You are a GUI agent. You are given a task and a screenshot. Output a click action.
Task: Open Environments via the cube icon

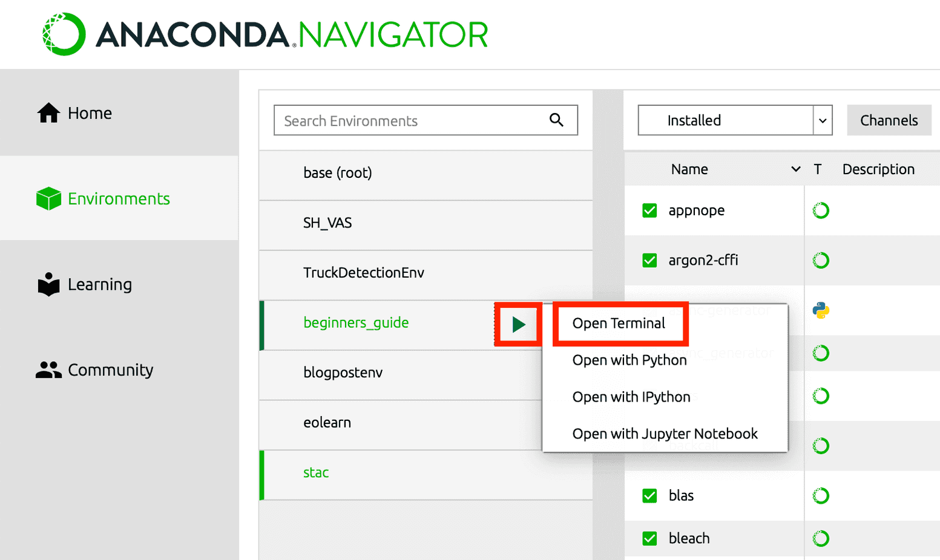pyautogui.click(x=48, y=198)
